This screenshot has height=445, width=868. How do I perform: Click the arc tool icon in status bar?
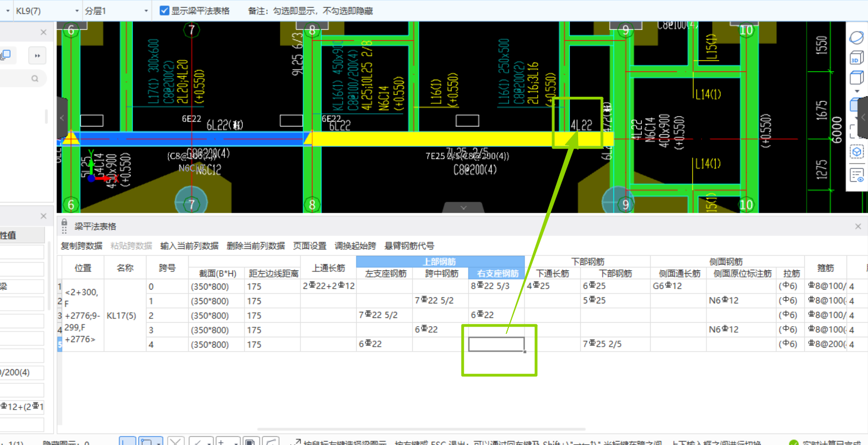click(x=270, y=441)
